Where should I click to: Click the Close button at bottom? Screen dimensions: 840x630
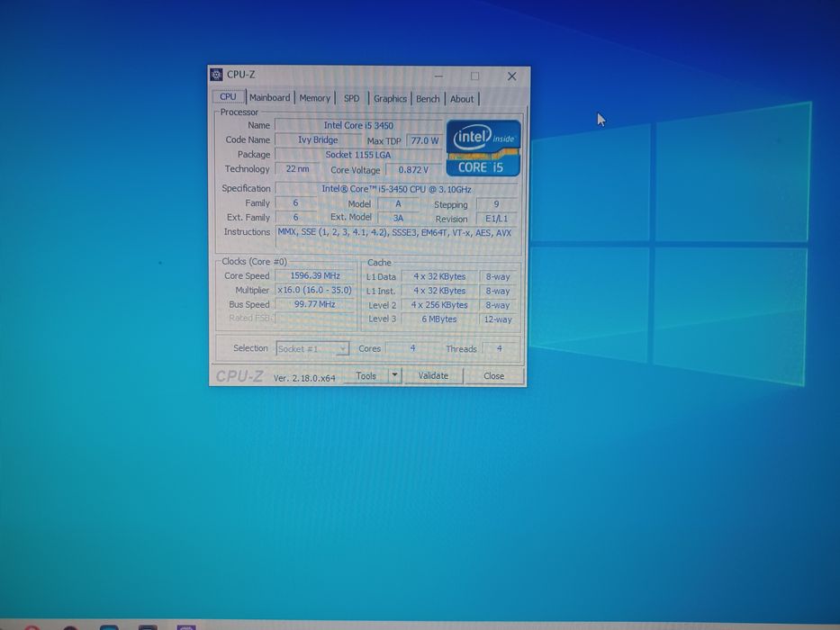coord(493,376)
